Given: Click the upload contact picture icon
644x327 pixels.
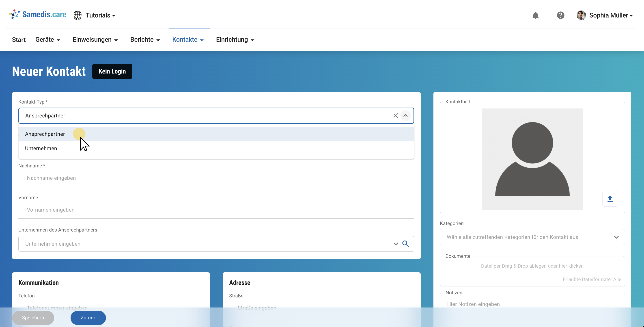Looking at the screenshot, I should tap(610, 199).
